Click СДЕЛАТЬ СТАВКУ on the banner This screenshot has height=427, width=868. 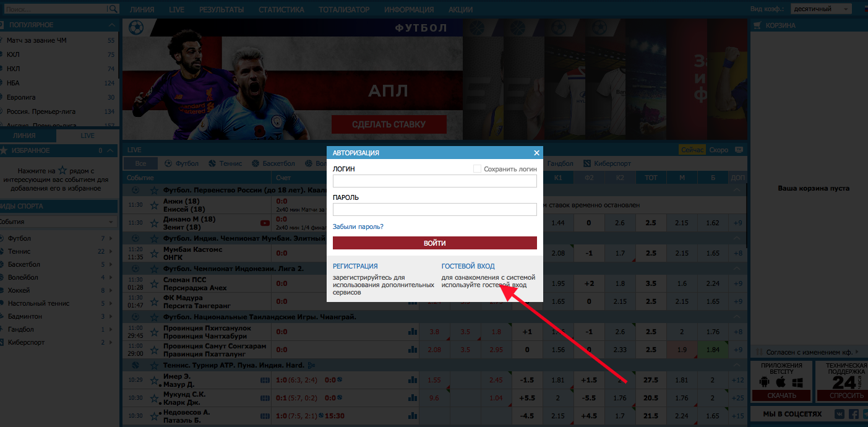click(x=389, y=124)
